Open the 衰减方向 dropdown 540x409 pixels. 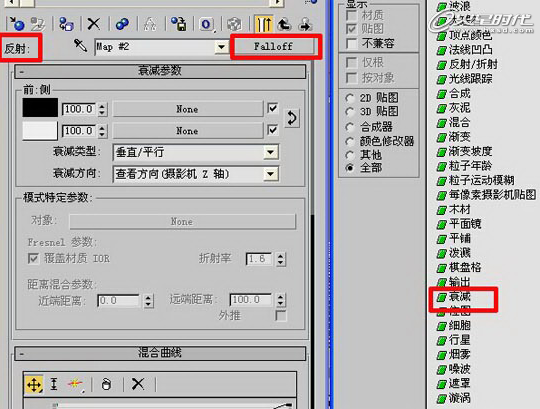(271, 174)
